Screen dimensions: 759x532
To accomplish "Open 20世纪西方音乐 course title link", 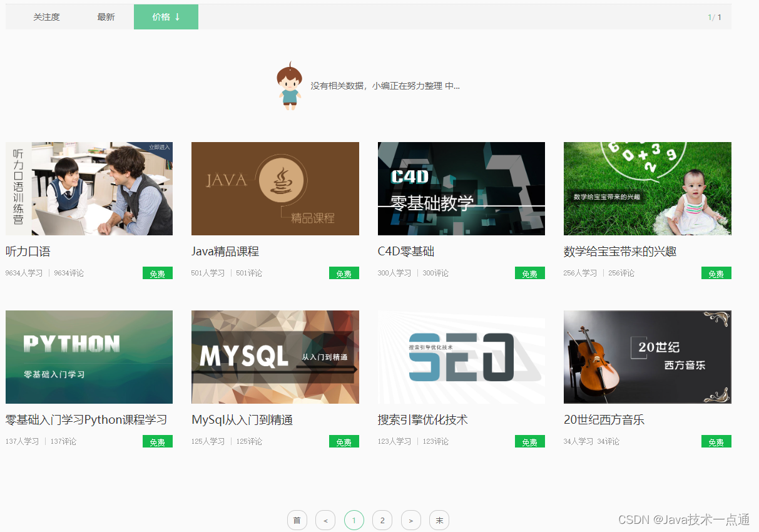I will coord(604,420).
